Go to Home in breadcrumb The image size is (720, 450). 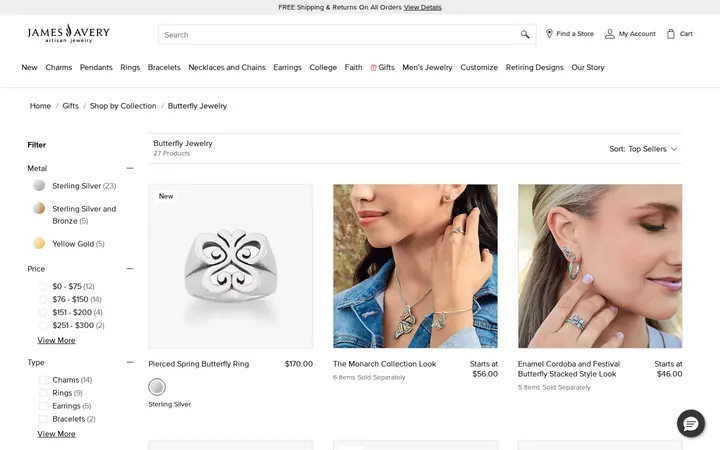[x=40, y=106]
